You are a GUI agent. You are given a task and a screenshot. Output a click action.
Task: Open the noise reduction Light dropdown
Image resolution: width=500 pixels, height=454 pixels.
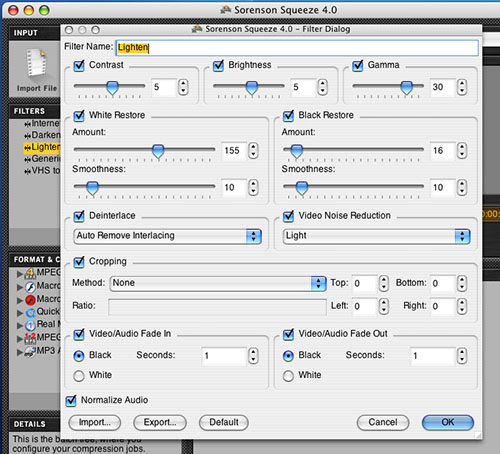377,236
